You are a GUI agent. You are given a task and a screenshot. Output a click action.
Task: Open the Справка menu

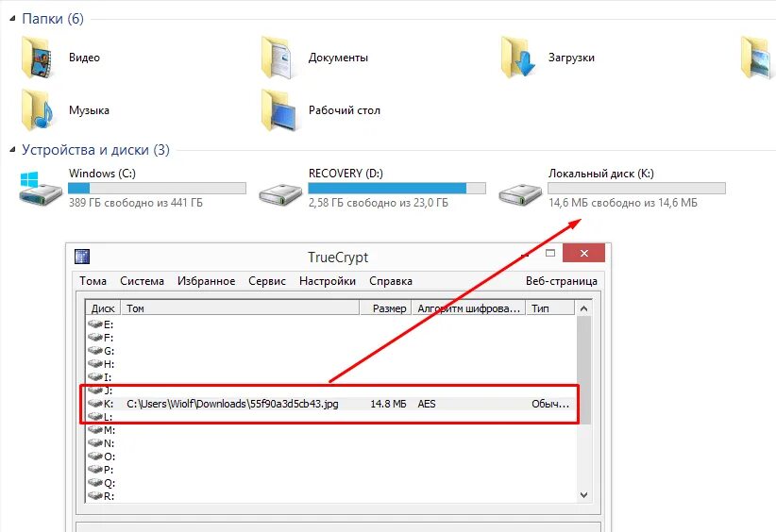391,281
